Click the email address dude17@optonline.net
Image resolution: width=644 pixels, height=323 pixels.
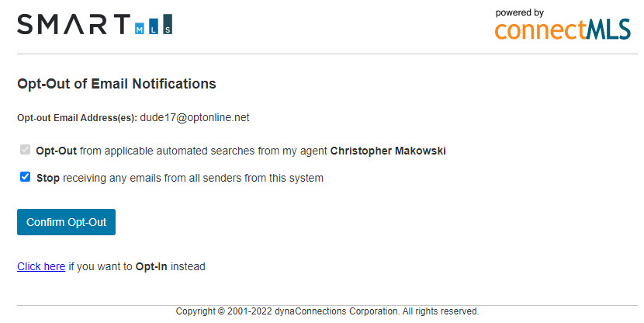point(195,117)
